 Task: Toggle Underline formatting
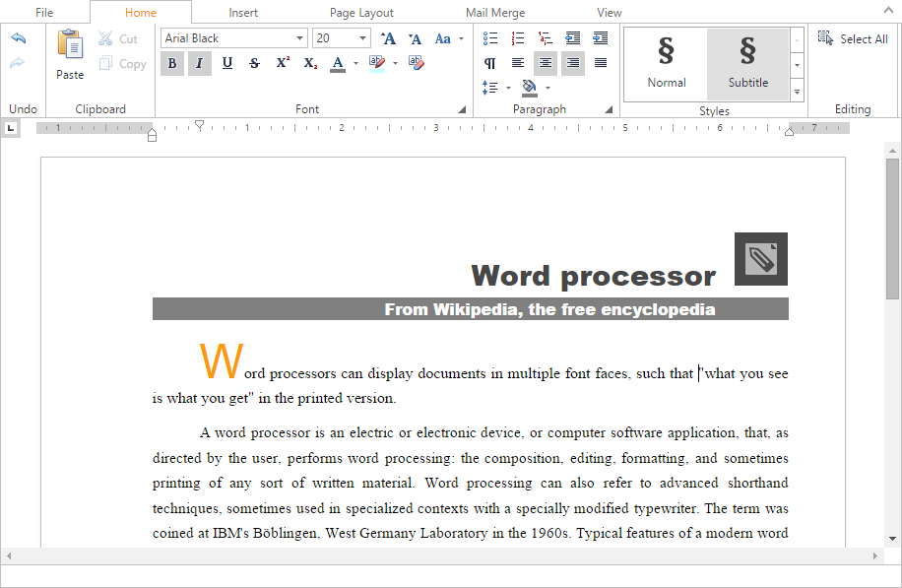click(x=227, y=63)
